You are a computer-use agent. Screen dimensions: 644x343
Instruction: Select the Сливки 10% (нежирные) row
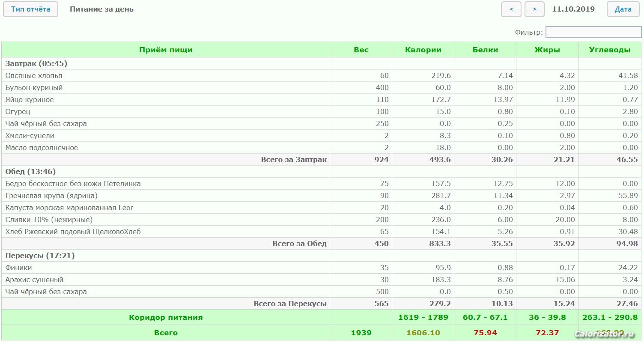coord(322,220)
